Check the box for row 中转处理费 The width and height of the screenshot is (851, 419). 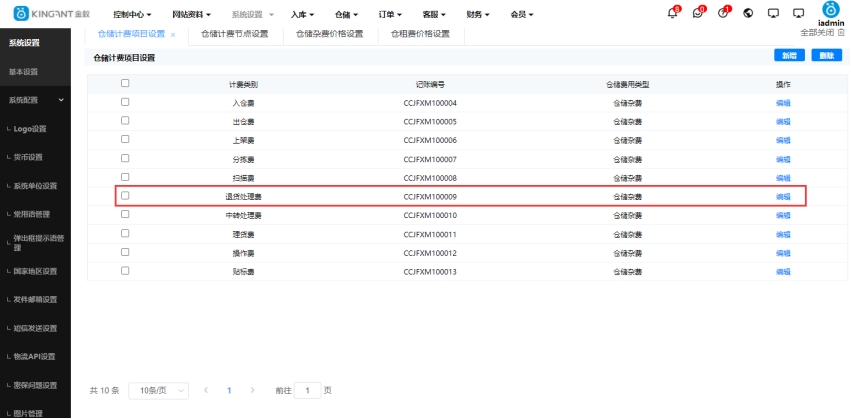coord(125,214)
